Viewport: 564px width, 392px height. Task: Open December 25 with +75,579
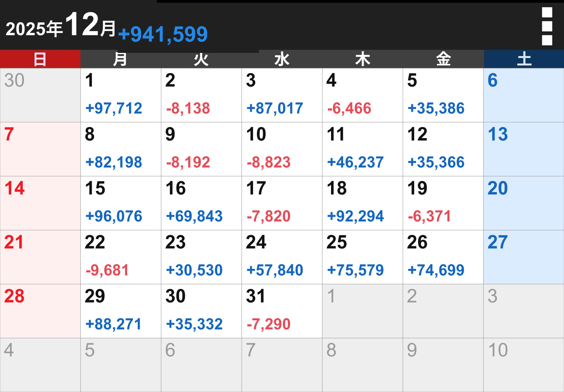click(x=363, y=257)
